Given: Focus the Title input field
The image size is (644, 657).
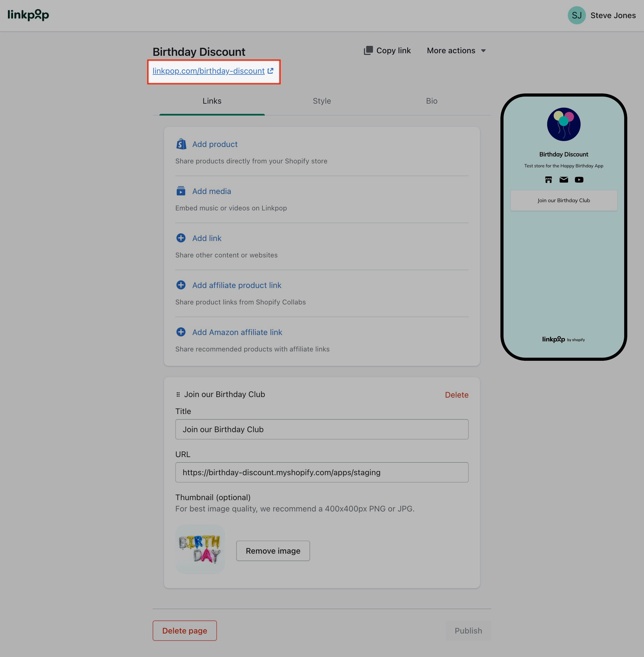Looking at the screenshot, I should point(322,429).
